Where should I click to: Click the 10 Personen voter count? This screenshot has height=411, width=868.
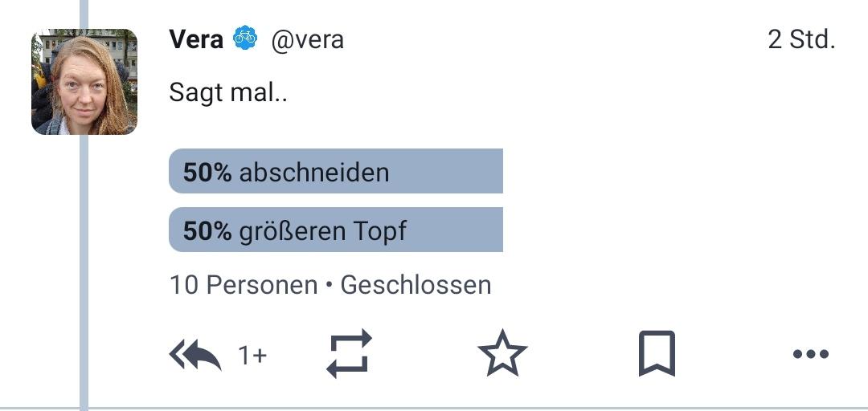tap(244, 286)
